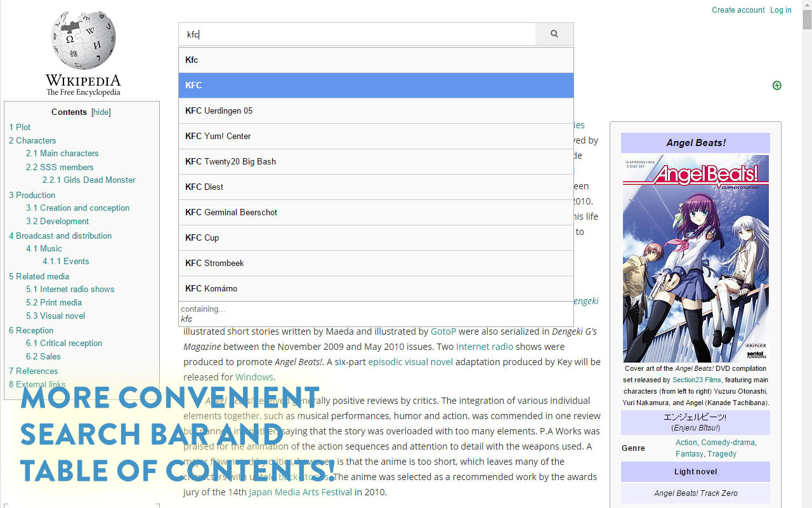Follow the 'Fantasy' genre link
This screenshot has width=812, height=508.
coord(690,453)
